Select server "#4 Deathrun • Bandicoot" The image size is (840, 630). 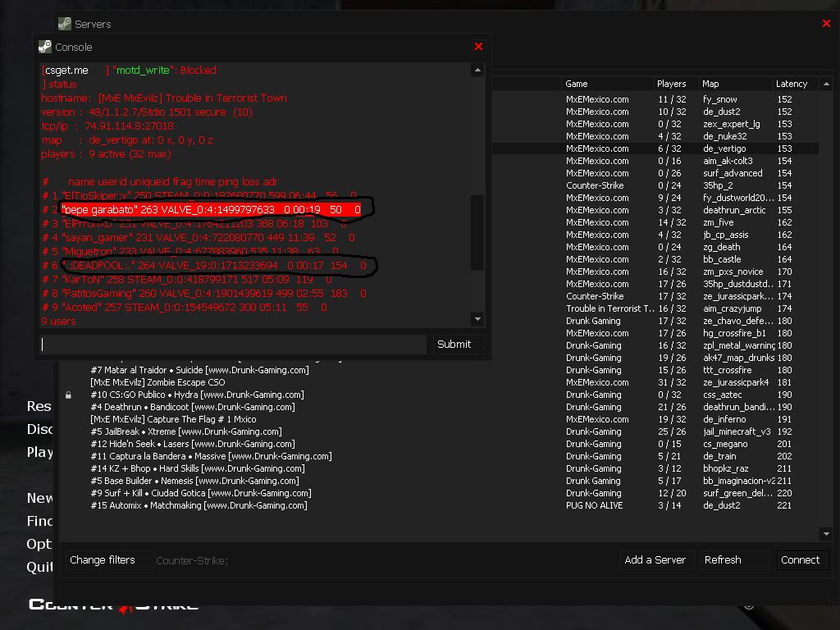click(192, 407)
